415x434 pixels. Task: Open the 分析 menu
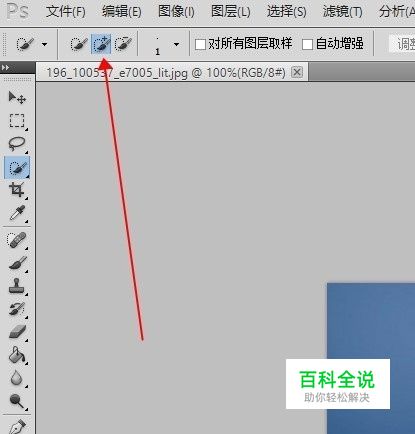(x=397, y=12)
